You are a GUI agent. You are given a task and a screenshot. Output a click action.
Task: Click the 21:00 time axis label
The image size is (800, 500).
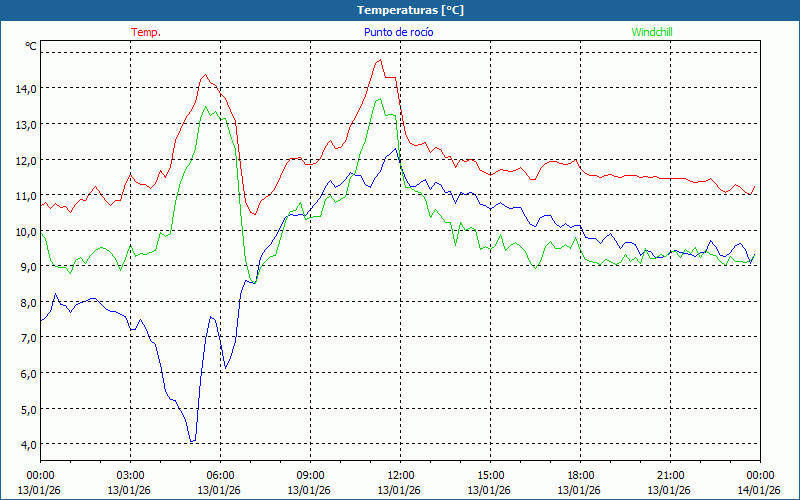pos(670,475)
